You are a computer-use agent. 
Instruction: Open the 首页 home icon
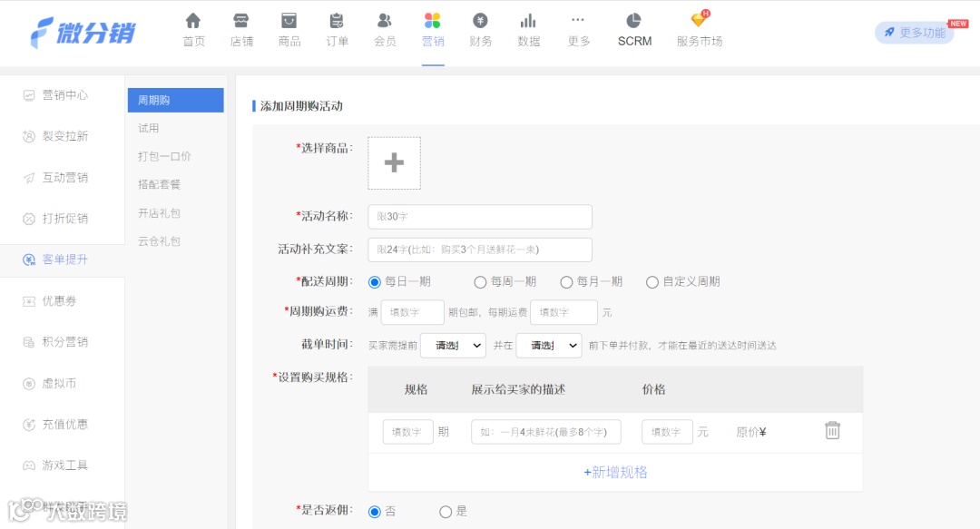tap(193, 21)
